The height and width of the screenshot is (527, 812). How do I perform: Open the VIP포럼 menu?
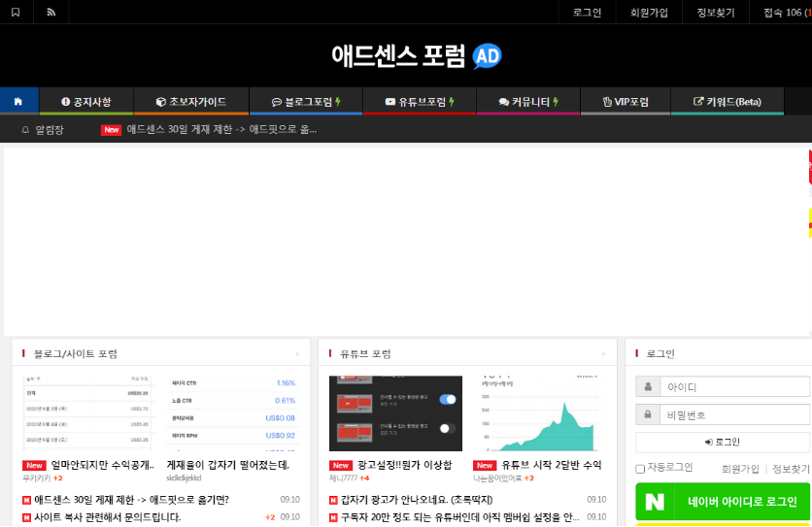[x=626, y=102]
